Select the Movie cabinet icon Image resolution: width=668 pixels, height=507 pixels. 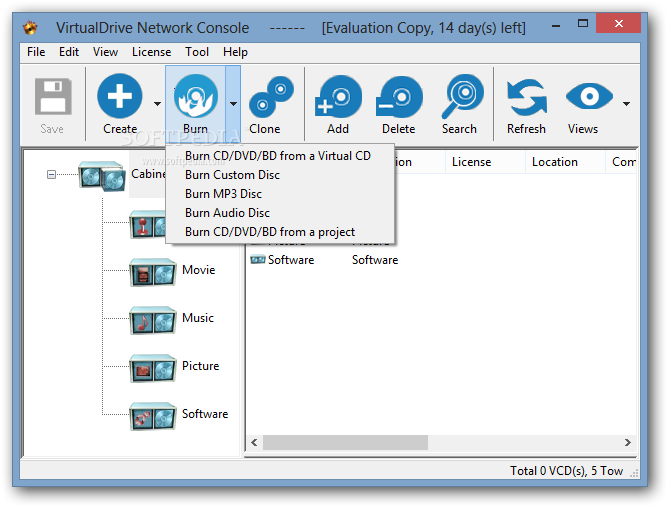[x=153, y=273]
